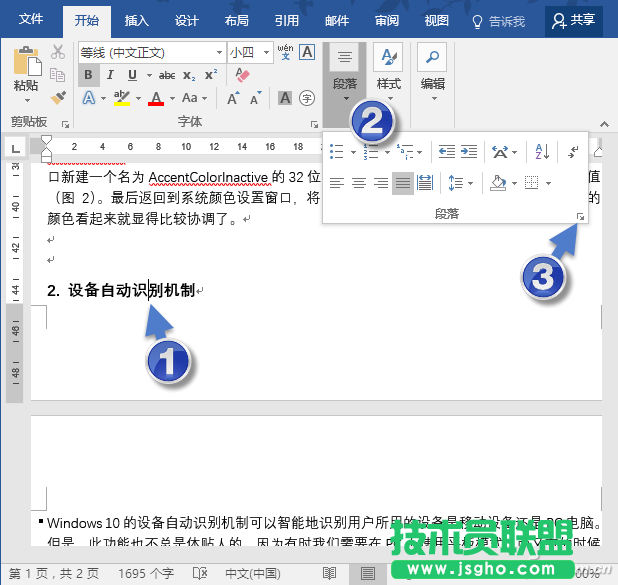Click the Sort (A-Z) icon
618x585 pixels.
pyautogui.click(x=541, y=152)
